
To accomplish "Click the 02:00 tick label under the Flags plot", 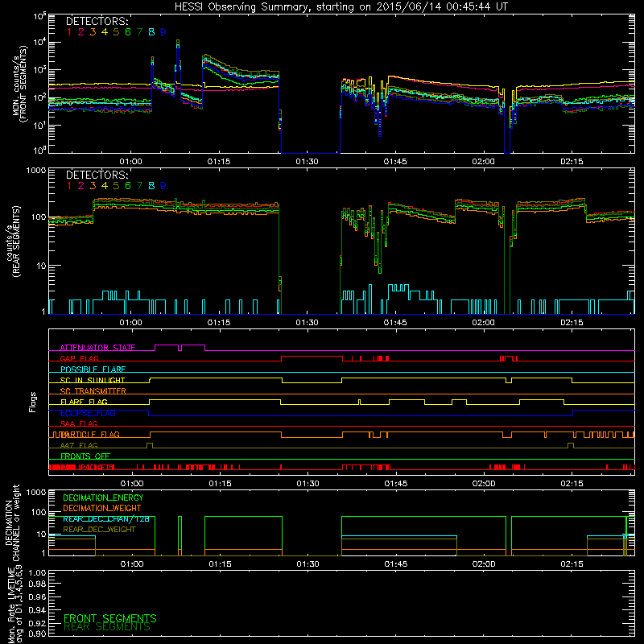I will pos(484,484).
